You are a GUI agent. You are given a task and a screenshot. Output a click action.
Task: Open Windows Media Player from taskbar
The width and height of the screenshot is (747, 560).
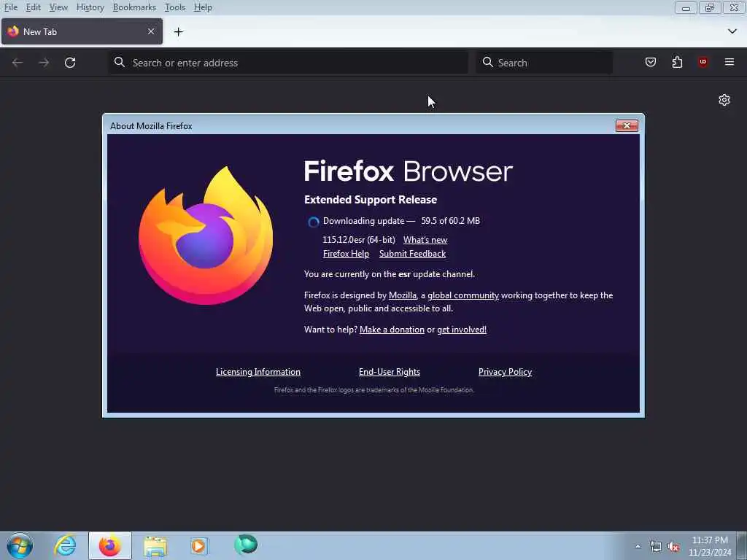point(198,545)
